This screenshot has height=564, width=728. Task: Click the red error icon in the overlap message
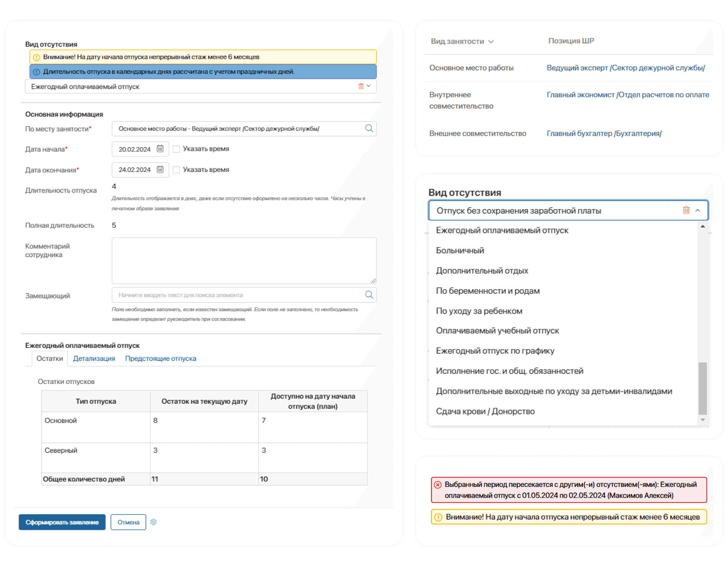click(x=438, y=485)
